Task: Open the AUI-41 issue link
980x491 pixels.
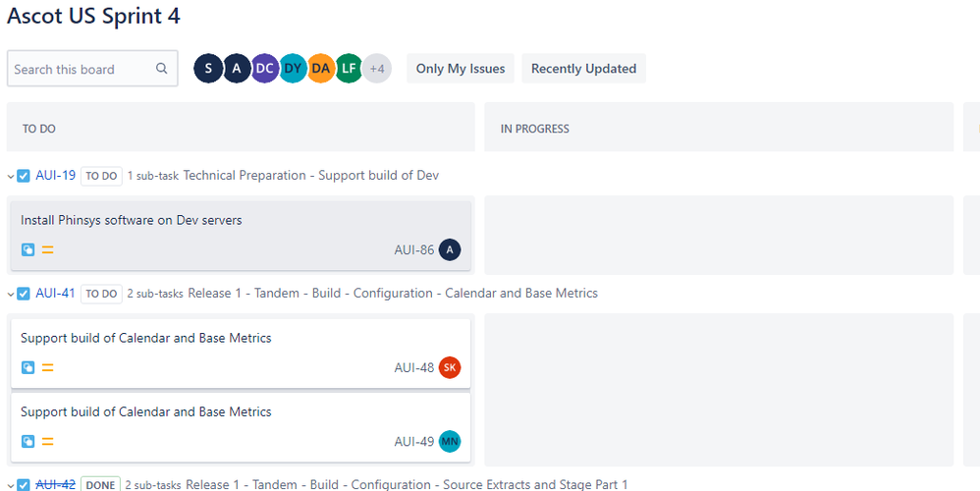Action: click(56, 293)
